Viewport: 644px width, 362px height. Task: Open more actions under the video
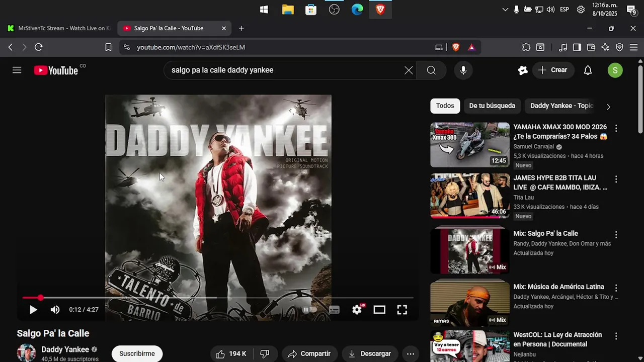click(x=411, y=354)
